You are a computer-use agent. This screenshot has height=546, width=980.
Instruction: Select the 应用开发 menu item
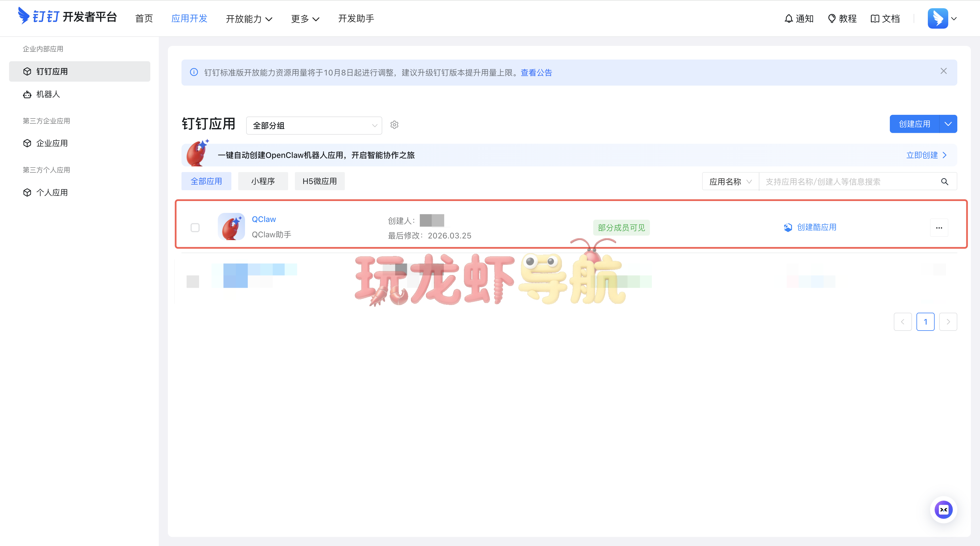click(x=189, y=18)
